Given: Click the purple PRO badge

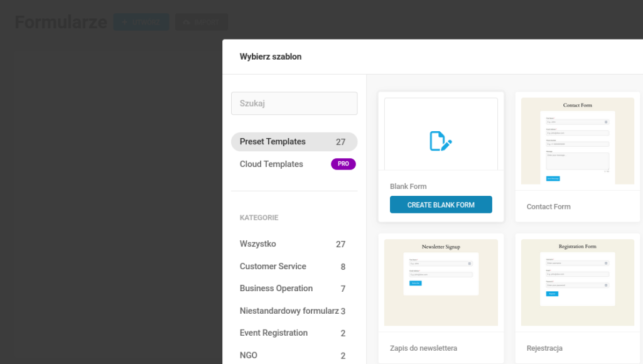Looking at the screenshot, I should [343, 164].
